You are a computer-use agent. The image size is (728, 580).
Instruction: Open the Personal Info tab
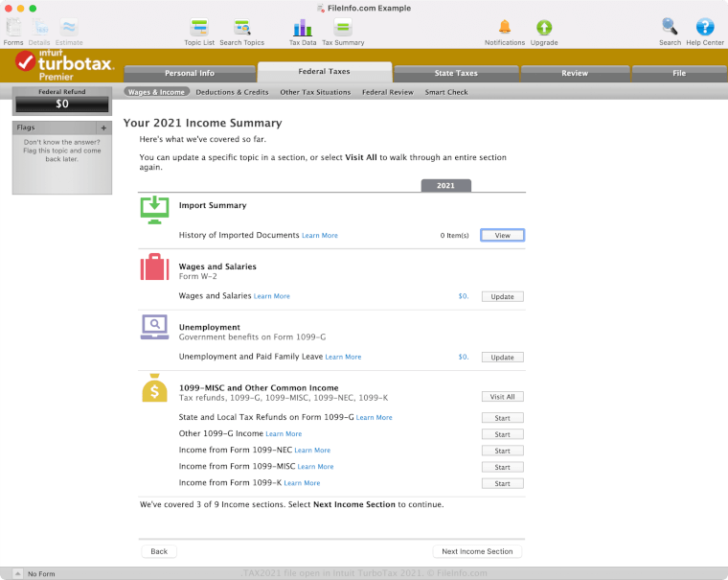tap(189, 73)
